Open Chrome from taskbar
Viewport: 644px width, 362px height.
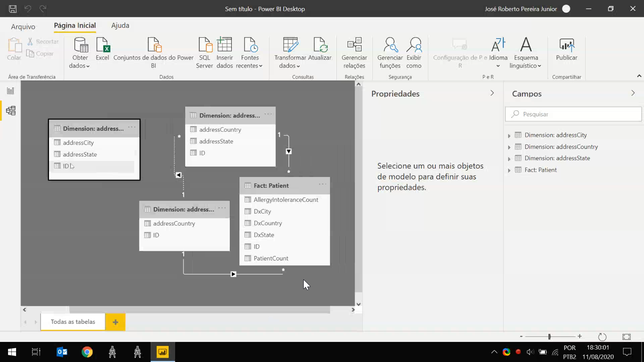(x=87, y=352)
